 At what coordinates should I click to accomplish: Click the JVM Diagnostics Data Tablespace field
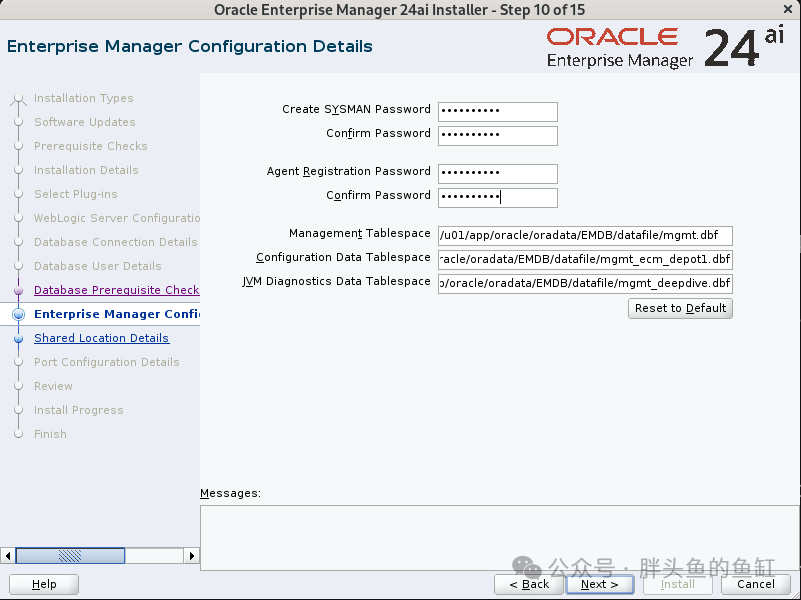pos(585,283)
